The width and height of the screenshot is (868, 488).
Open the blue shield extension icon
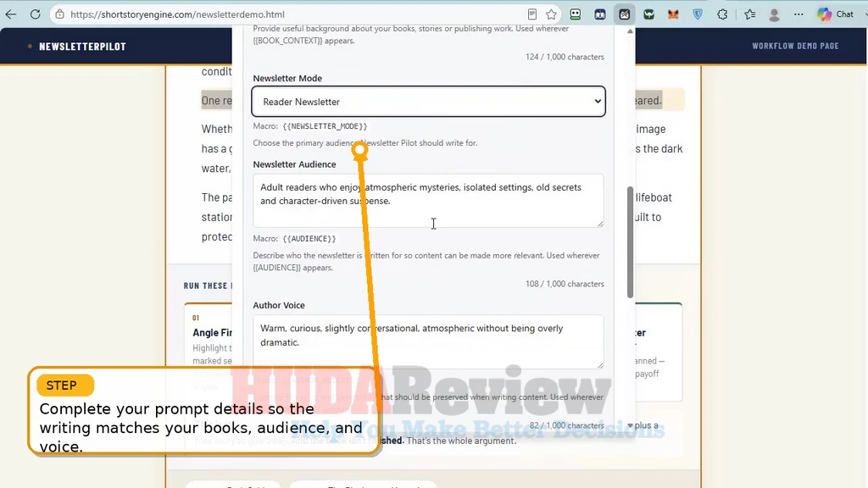[x=698, y=14]
